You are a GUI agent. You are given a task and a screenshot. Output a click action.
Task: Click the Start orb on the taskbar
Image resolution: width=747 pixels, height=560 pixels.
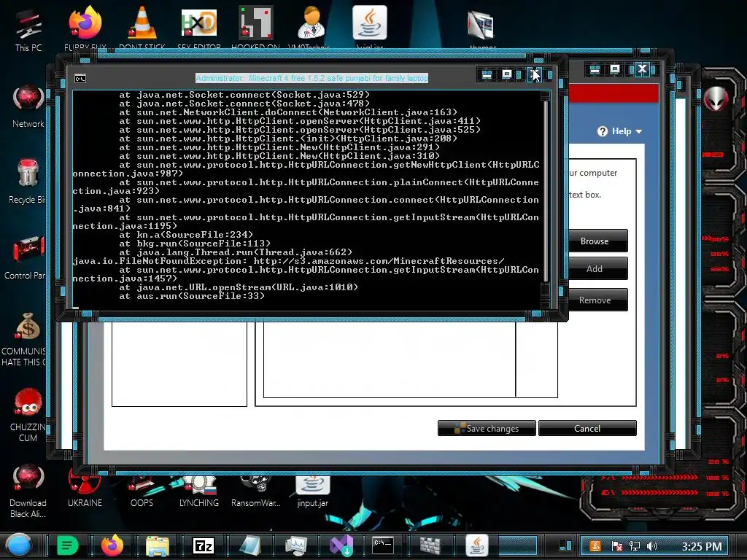coord(18,545)
